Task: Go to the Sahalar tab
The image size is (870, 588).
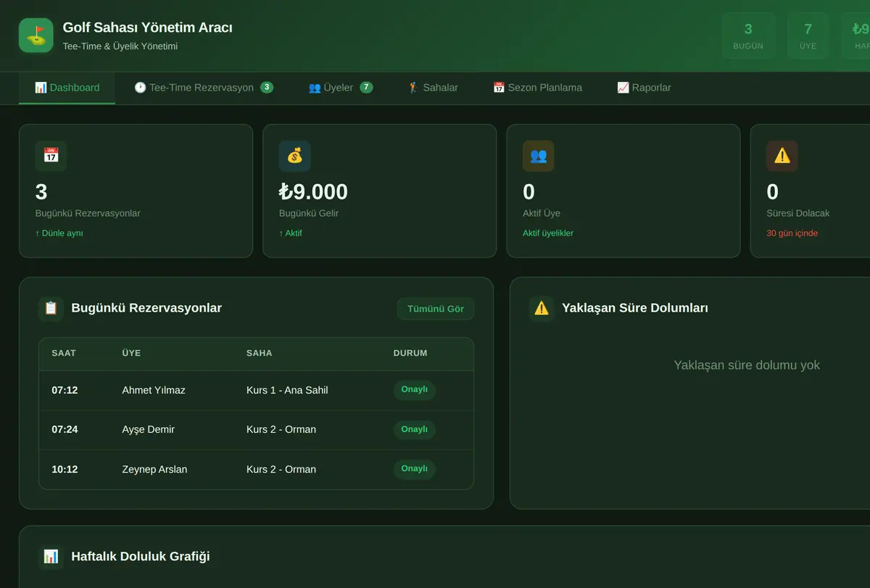Action: click(433, 88)
